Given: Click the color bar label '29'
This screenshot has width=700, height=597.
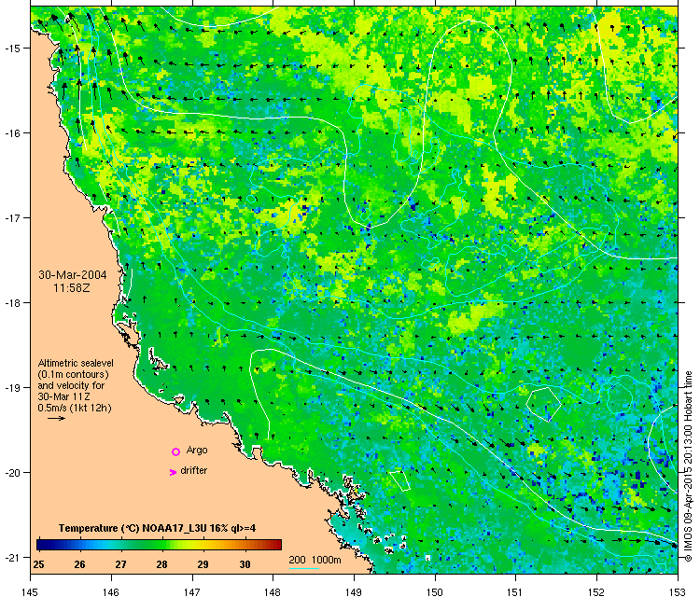Looking at the screenshot, I should pyautogui.click(x=203, y=564).
